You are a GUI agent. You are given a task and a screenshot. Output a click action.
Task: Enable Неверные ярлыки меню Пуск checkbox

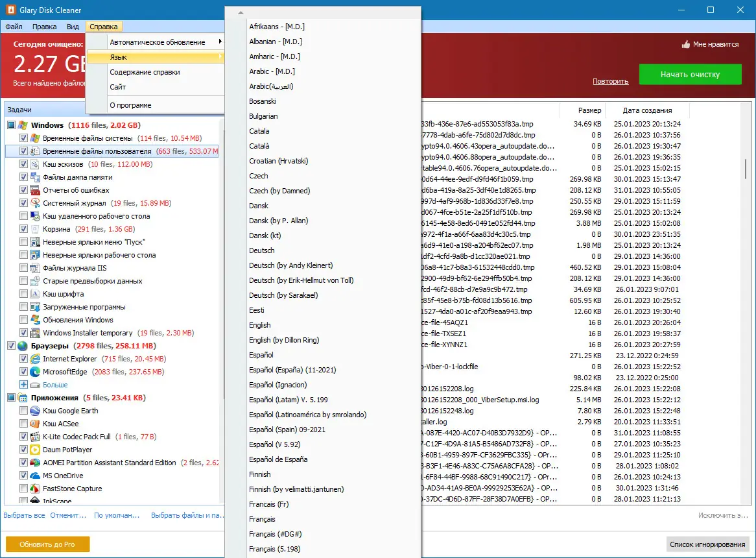point(23,242)
